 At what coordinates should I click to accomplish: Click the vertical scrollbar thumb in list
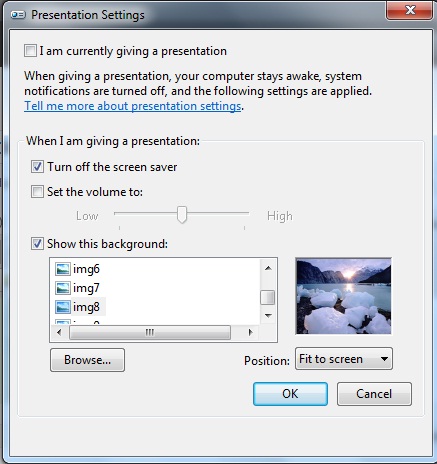click(x=268, y=297)
